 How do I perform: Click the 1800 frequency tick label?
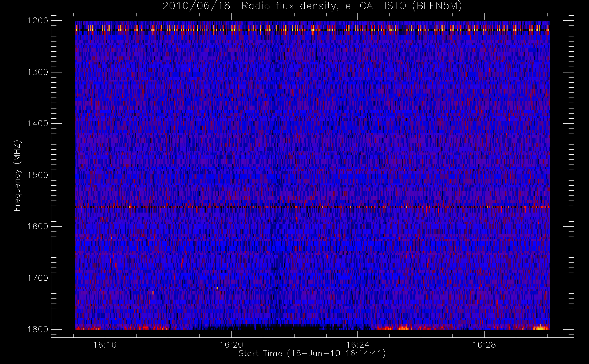tap(38, 329)
